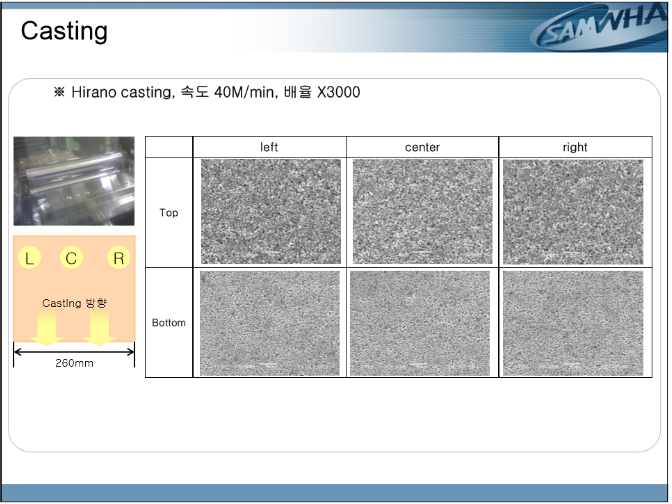Click the 260mm double-headed dimension arrow

point(74,352)
